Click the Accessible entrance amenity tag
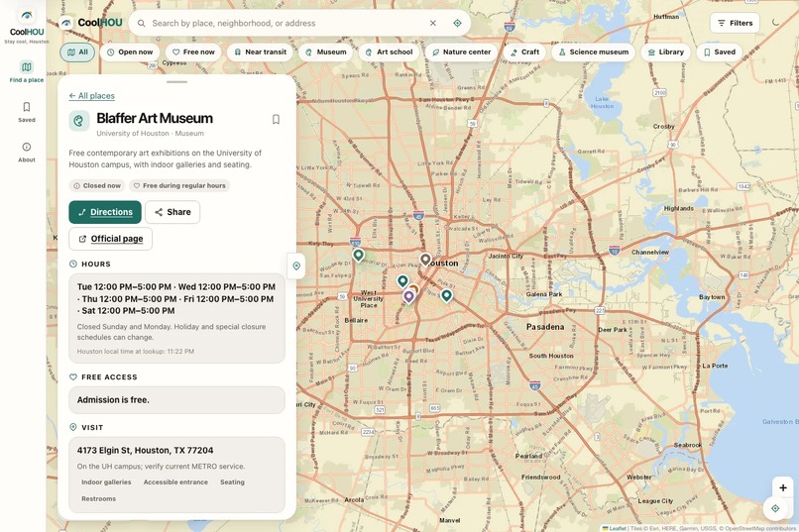 175,482
